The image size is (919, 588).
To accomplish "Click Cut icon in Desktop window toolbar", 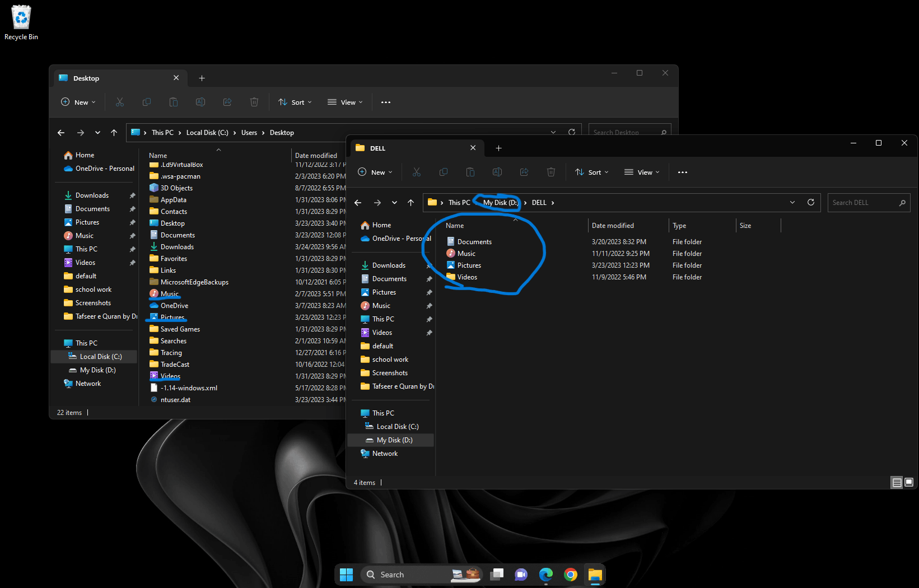I will (120, 102).
